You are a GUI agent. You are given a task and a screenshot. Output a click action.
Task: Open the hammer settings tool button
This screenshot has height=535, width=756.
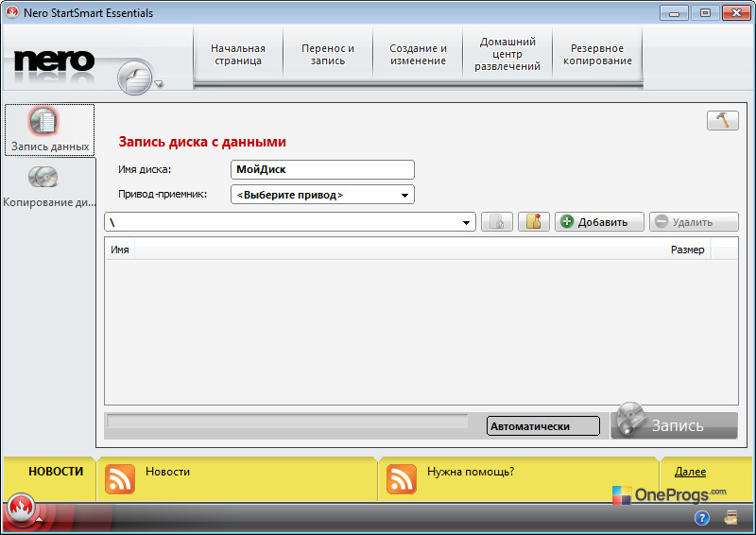pos(722,120)
